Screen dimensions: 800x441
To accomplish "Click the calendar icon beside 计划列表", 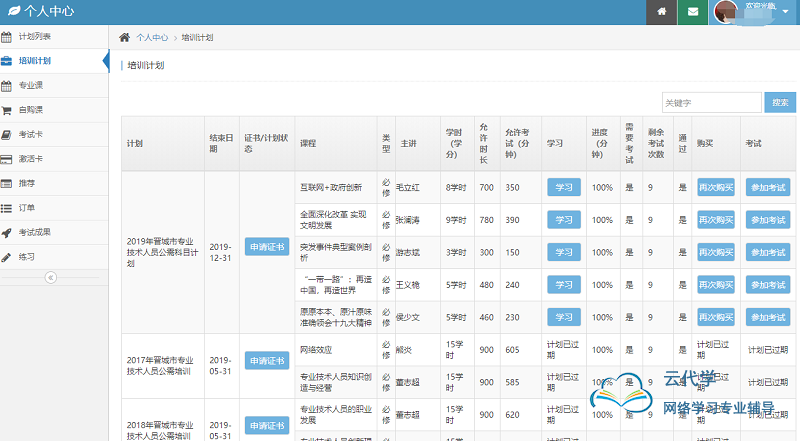I will pos(7,37).
